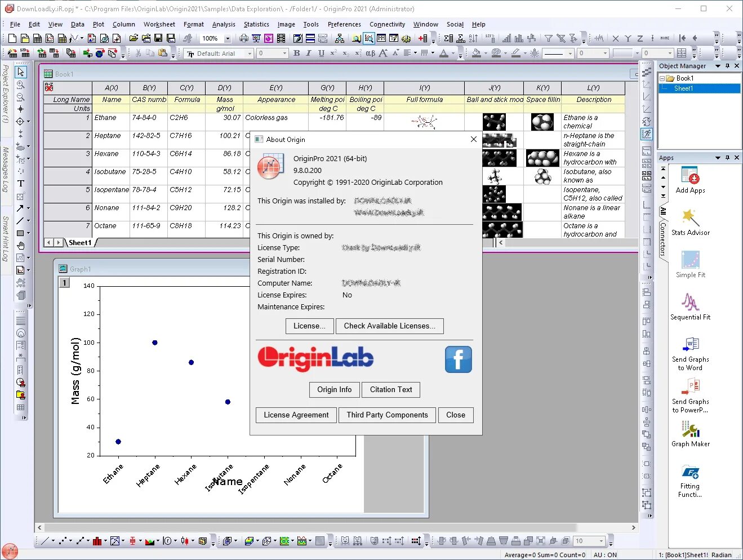
Task: Open the File menu
Action: click(x=15, y=24)
